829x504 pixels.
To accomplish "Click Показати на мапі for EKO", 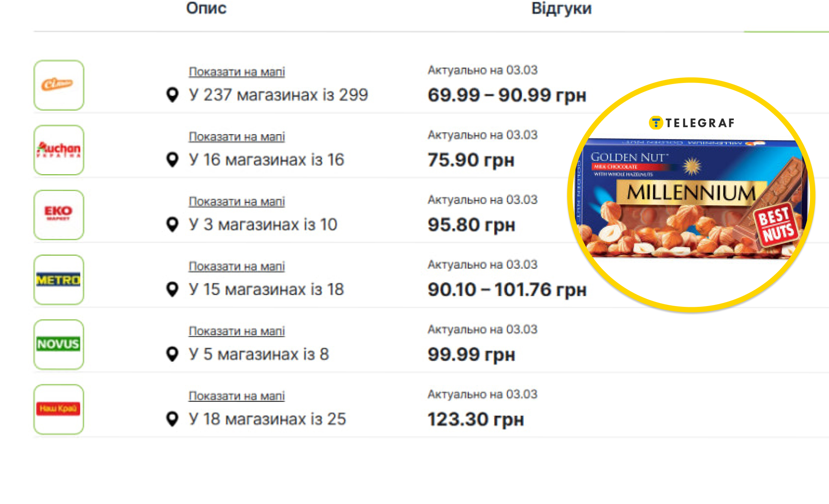I will tap(237, 201).
